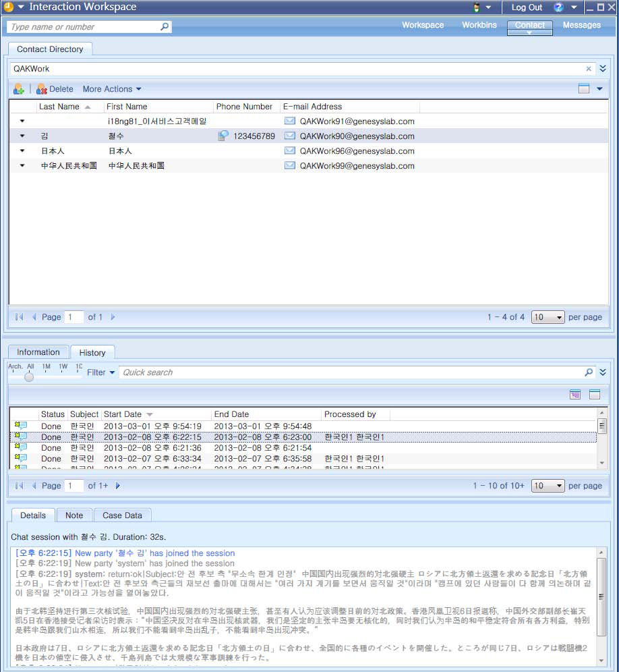Click the help question mark icon
This screenshot has width=619, height=672.
tap(558, 7)
